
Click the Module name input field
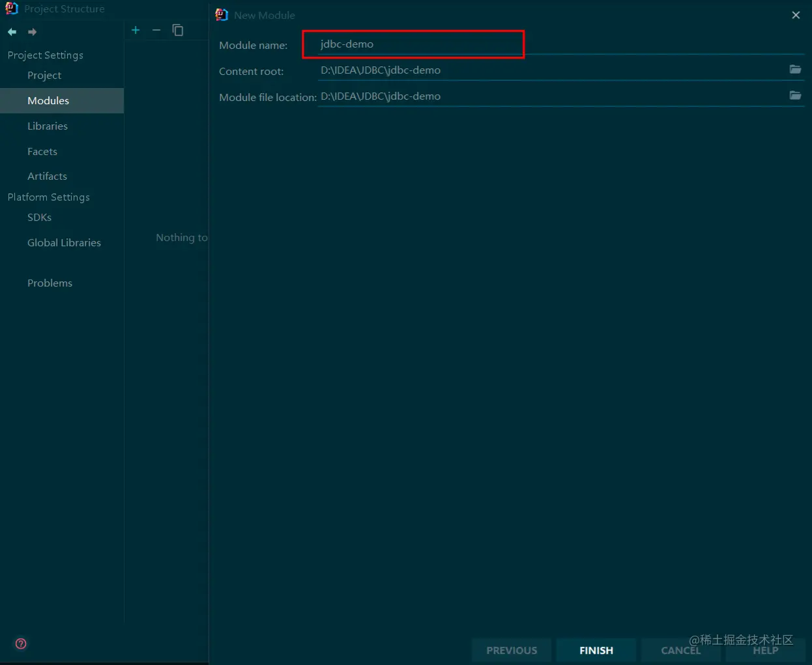[x=560, y=44]
